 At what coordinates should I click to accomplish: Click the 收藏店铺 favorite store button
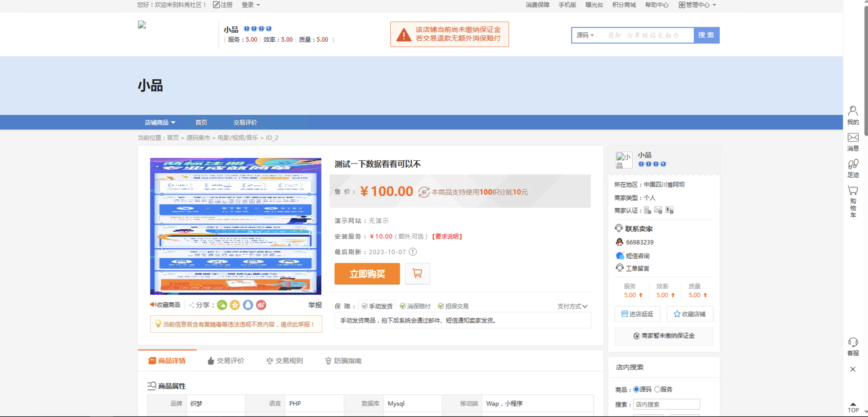[x=690, y=314]
